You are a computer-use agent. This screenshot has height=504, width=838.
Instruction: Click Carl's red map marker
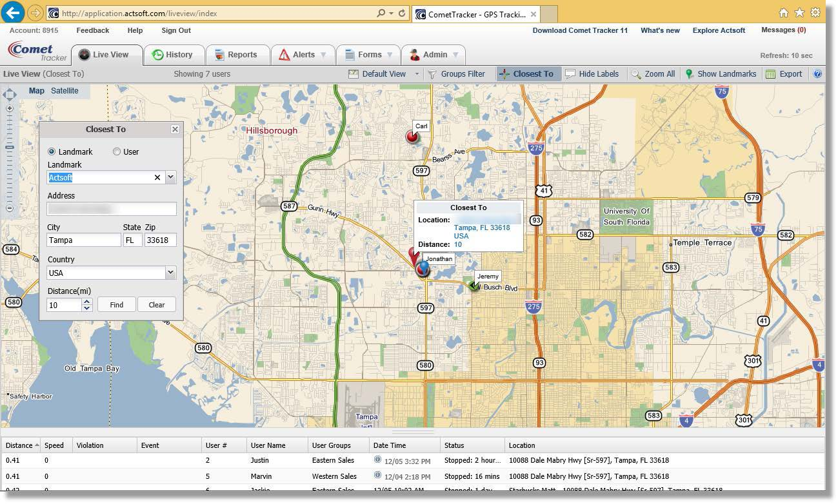412,137
